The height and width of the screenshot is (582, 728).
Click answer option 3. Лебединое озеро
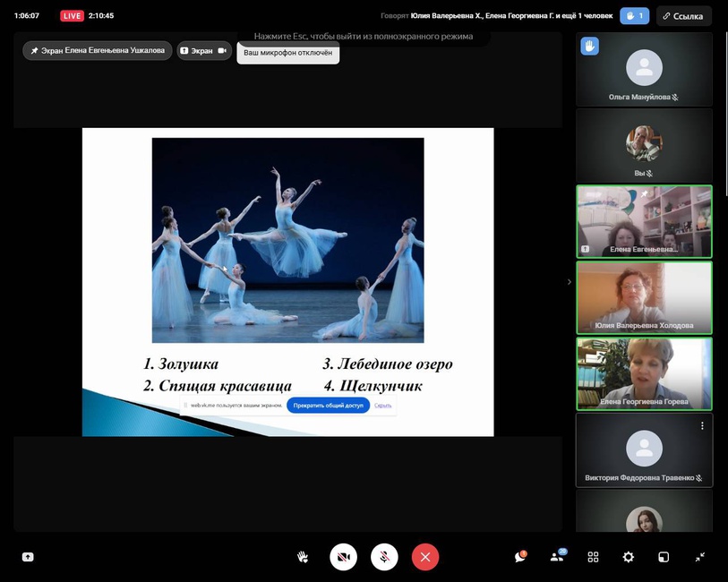[388, 364]
